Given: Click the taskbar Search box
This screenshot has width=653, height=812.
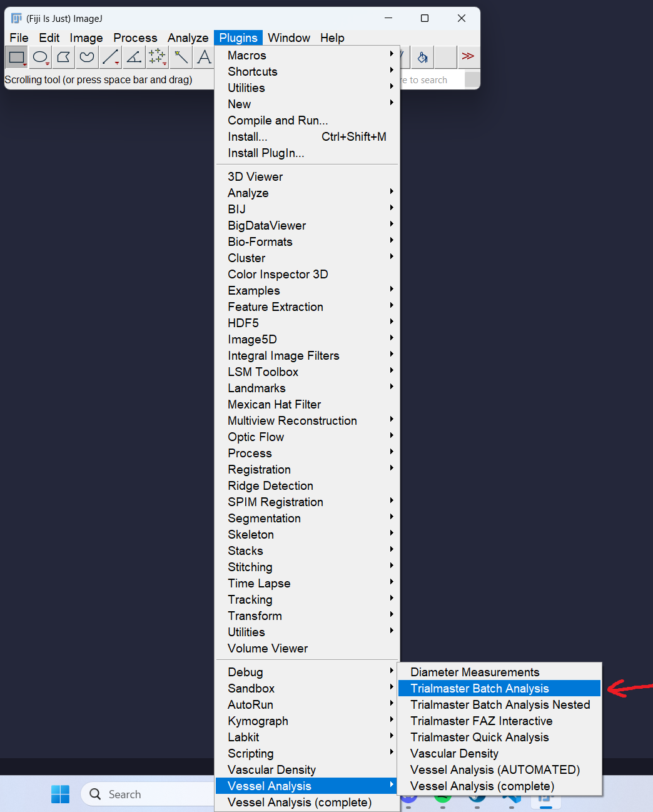Looking at the screenshot, I should [x=148, y=794].
